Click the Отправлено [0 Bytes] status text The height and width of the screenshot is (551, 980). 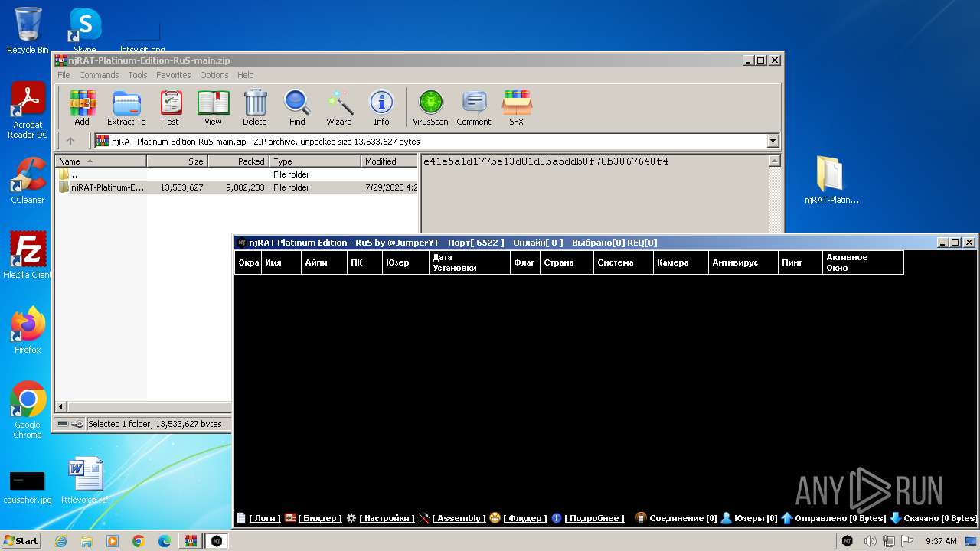840,518
